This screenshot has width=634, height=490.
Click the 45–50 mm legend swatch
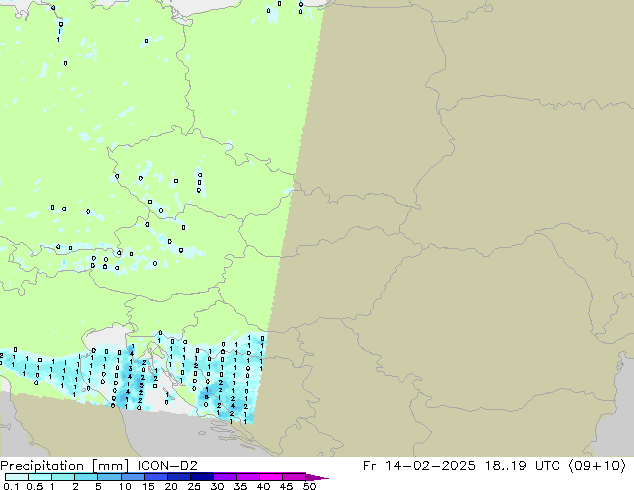[x=294, y=477]
